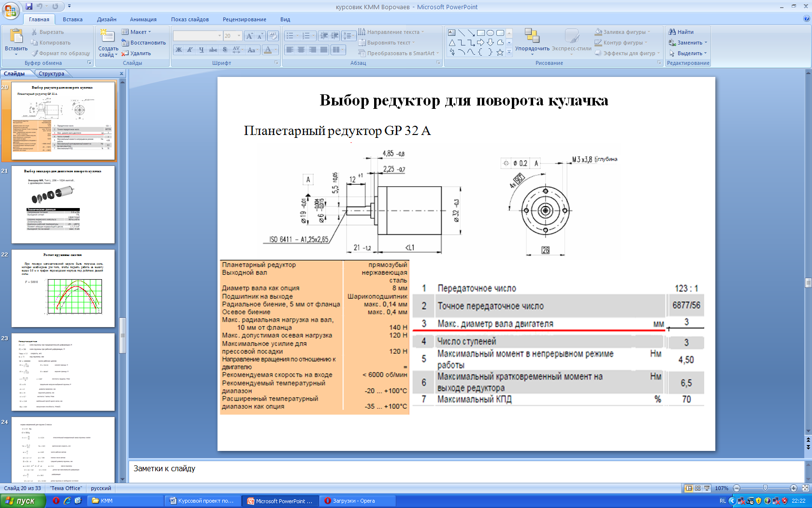Open the Рецензирование ribbon tab
812x508 pixels.
245,19
